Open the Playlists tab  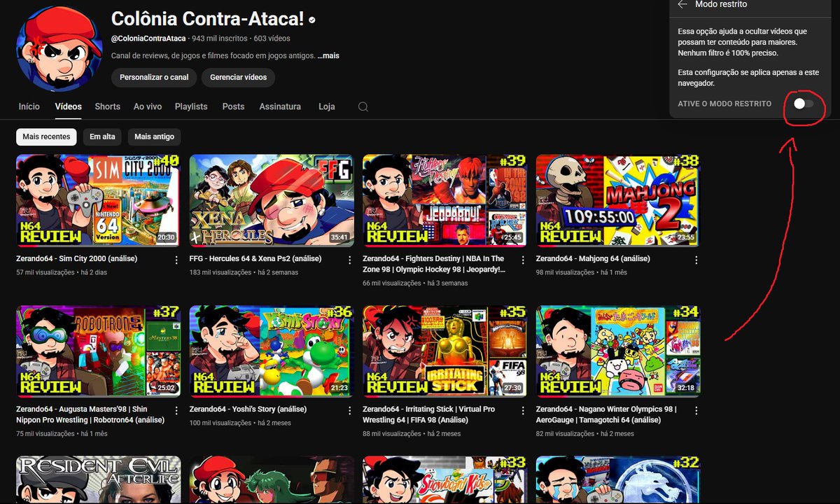191,106
